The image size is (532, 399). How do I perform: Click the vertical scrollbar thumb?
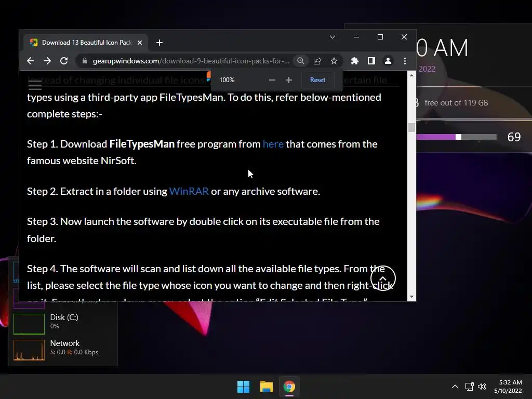tap(411, 127)
